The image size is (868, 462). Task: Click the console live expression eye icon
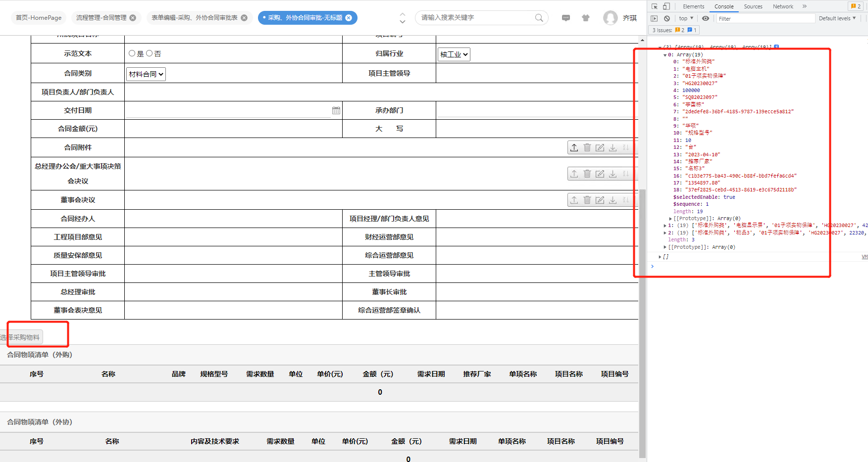706,18
